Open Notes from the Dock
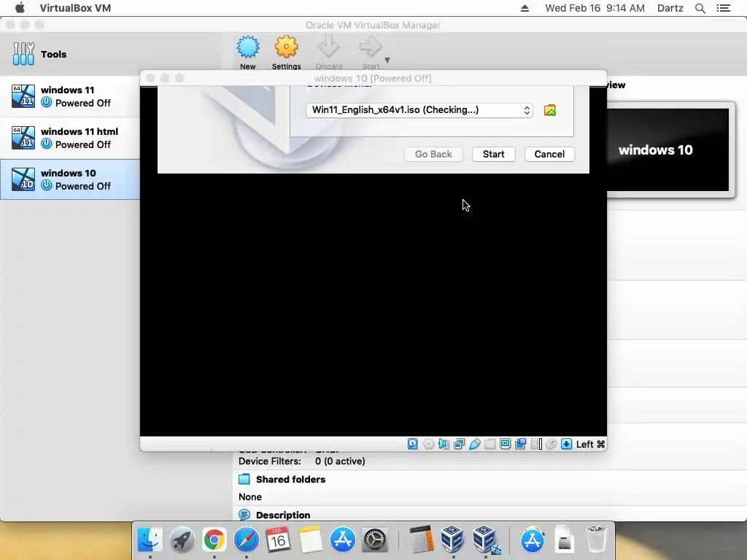747x560 pixels. click(x=311, y=540)
